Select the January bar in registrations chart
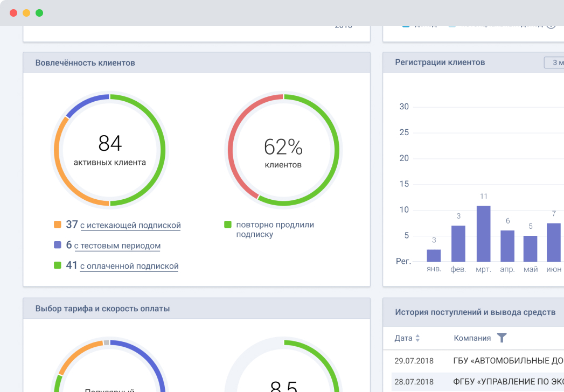This screenshot has height=392, width=564. tap(434, 256)
